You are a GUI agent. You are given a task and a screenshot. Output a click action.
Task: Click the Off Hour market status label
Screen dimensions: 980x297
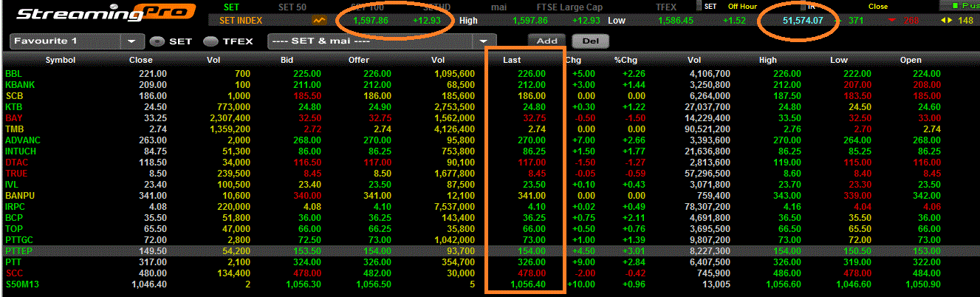[742, 6]
